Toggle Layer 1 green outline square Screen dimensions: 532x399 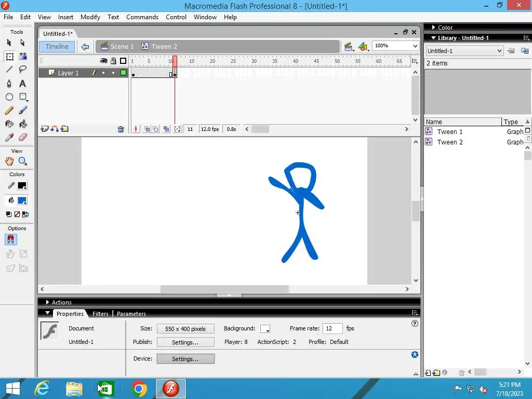(x=124, y=73)
